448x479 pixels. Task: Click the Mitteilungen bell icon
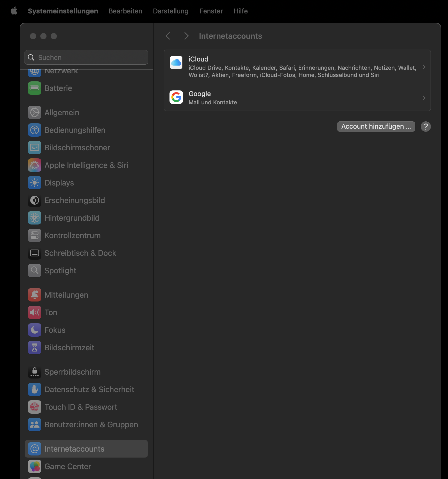[35, 295]
